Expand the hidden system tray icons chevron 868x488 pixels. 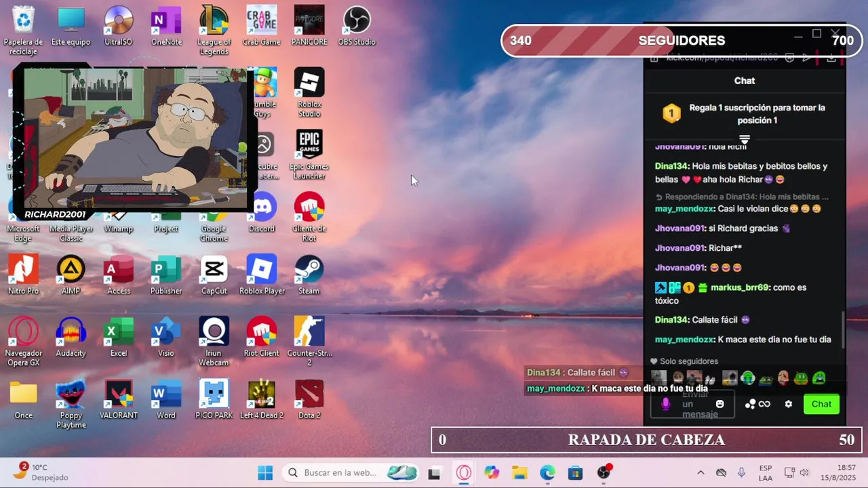(701, 472)
